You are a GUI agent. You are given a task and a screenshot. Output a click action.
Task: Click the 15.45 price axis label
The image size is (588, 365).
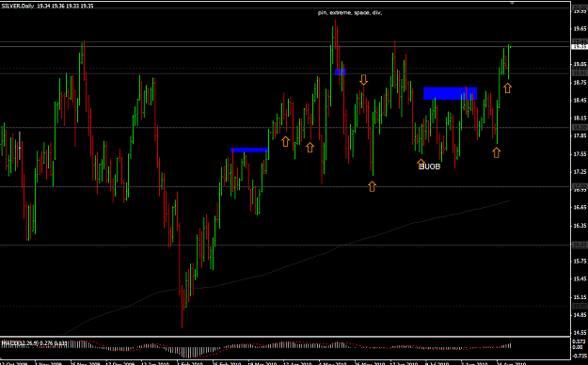(580, 278)
